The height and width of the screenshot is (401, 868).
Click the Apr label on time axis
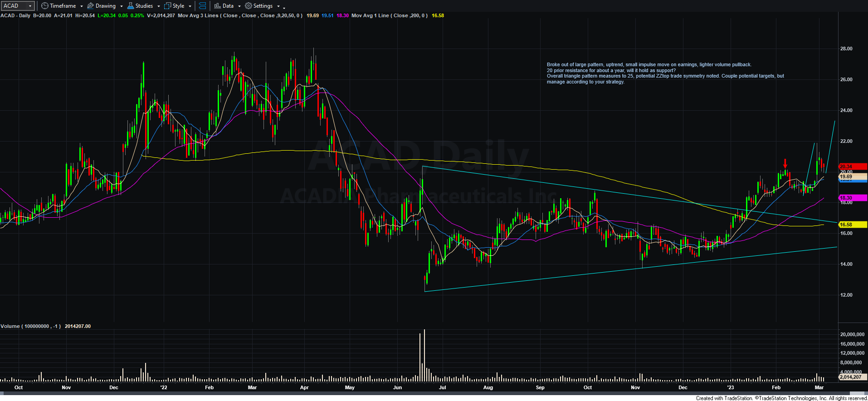pos(304,387)
